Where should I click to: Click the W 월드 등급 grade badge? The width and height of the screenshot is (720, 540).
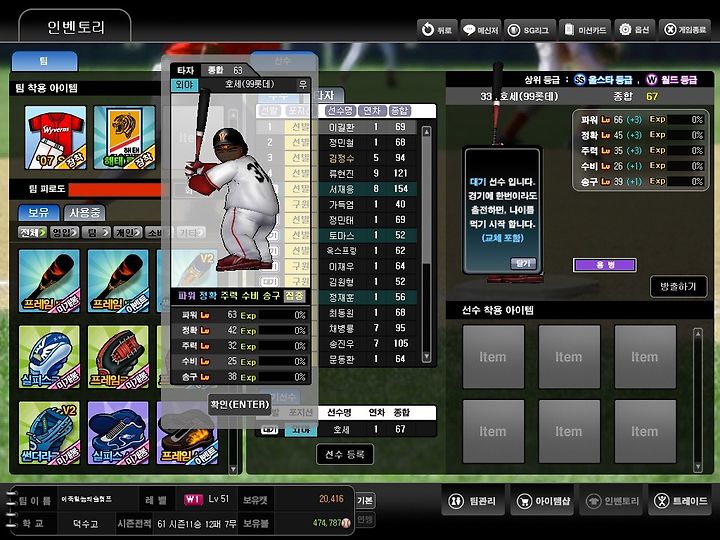coord(652,80)
